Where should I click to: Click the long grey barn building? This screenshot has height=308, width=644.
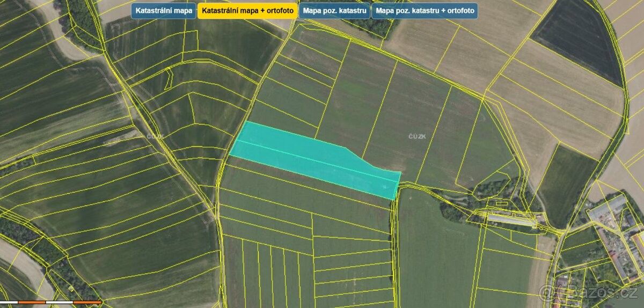(510, 219)
